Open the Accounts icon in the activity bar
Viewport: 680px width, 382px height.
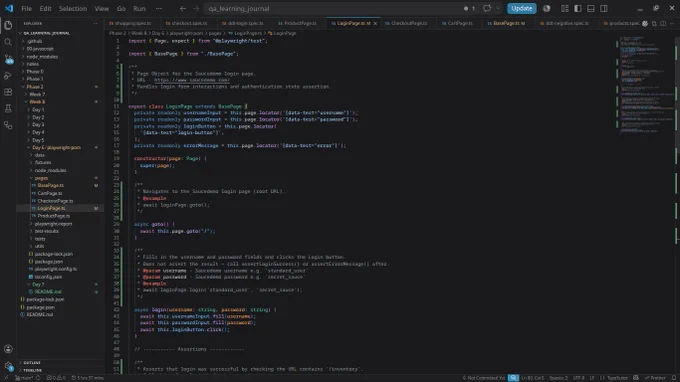point(8,349)
